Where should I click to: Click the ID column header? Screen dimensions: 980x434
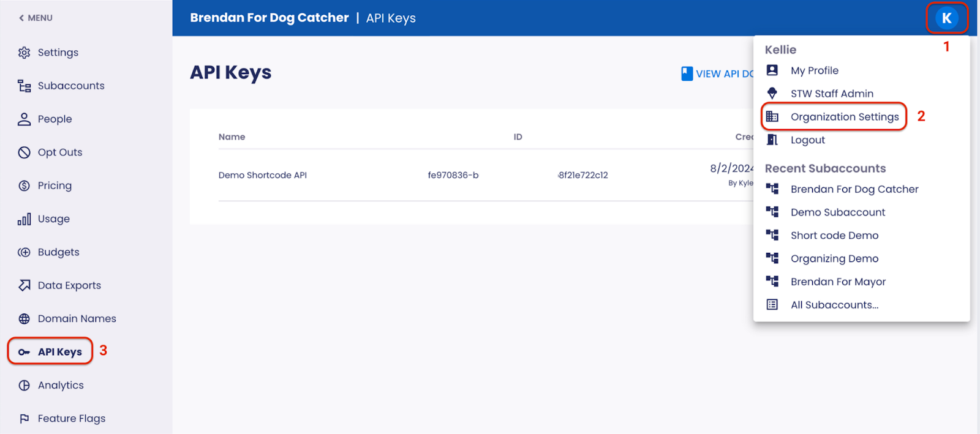click(x=518, y=137)
